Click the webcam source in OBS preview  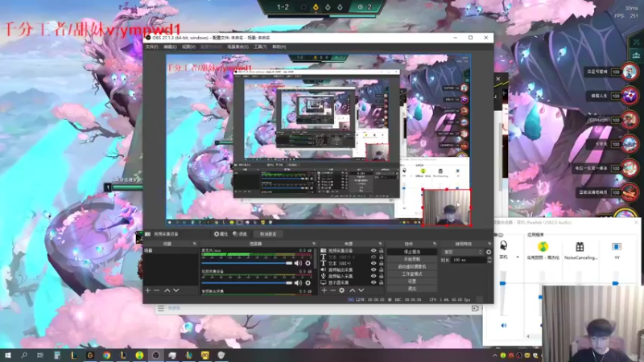(447, 208)
